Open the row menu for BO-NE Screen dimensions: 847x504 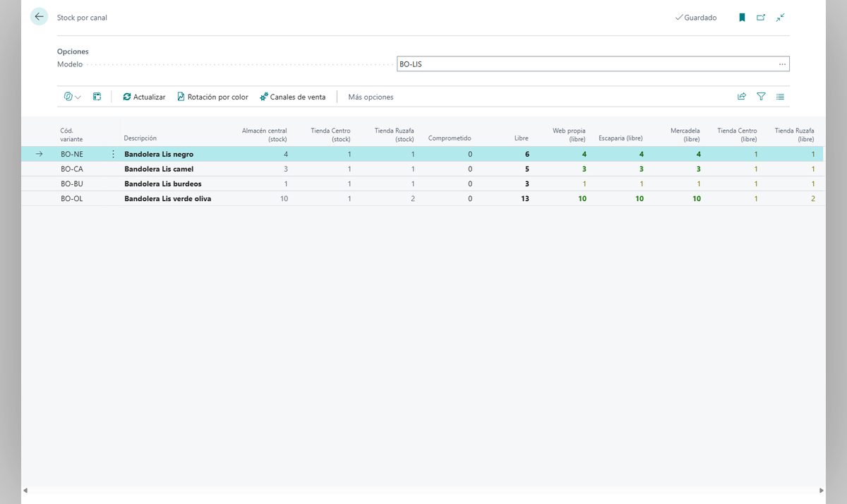(113, 154)
